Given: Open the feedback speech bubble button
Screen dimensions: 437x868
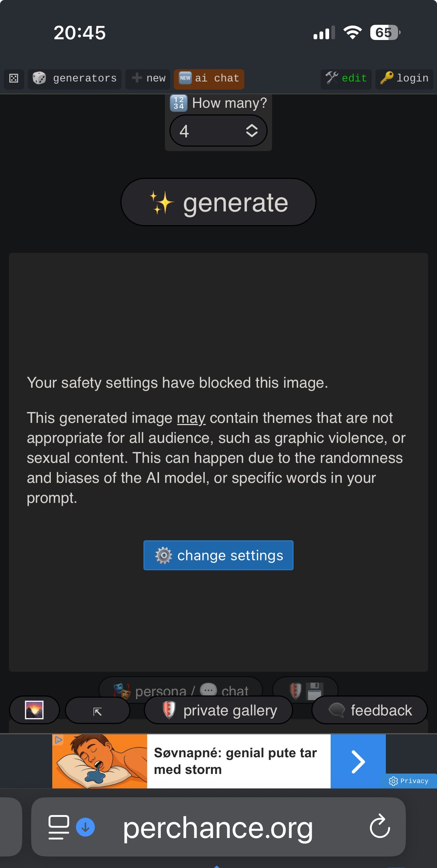Looking at the screenshot, I should (x=370, y=710).
